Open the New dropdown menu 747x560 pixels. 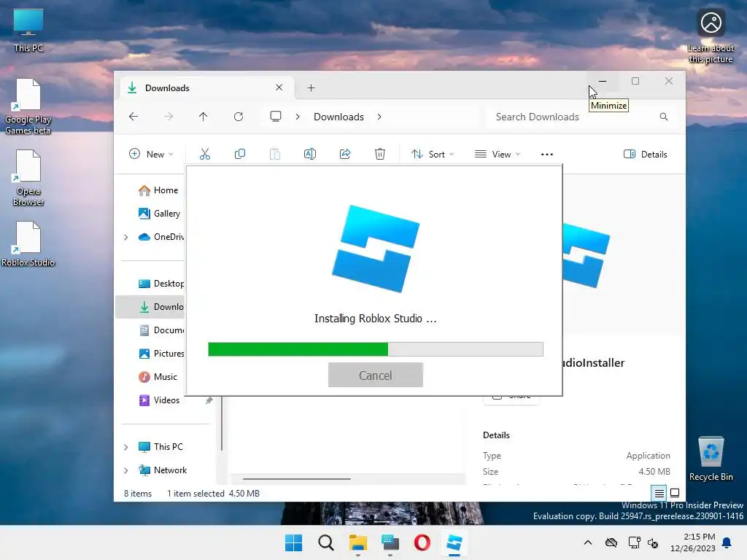151,154
